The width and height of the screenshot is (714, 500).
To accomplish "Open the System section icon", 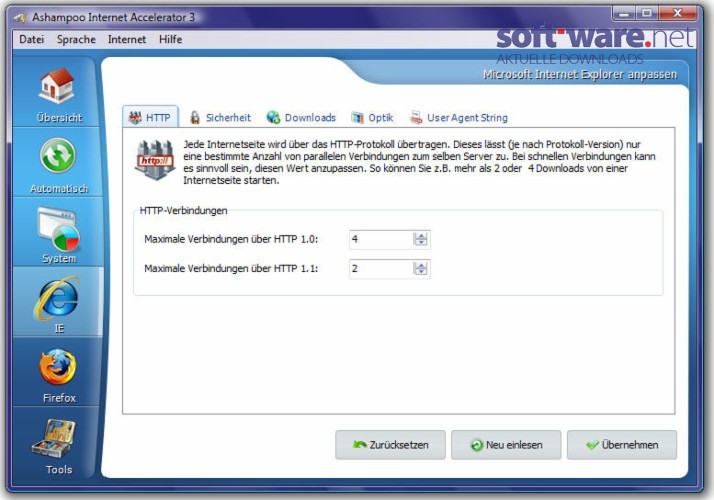I will [x=59, y=229].
